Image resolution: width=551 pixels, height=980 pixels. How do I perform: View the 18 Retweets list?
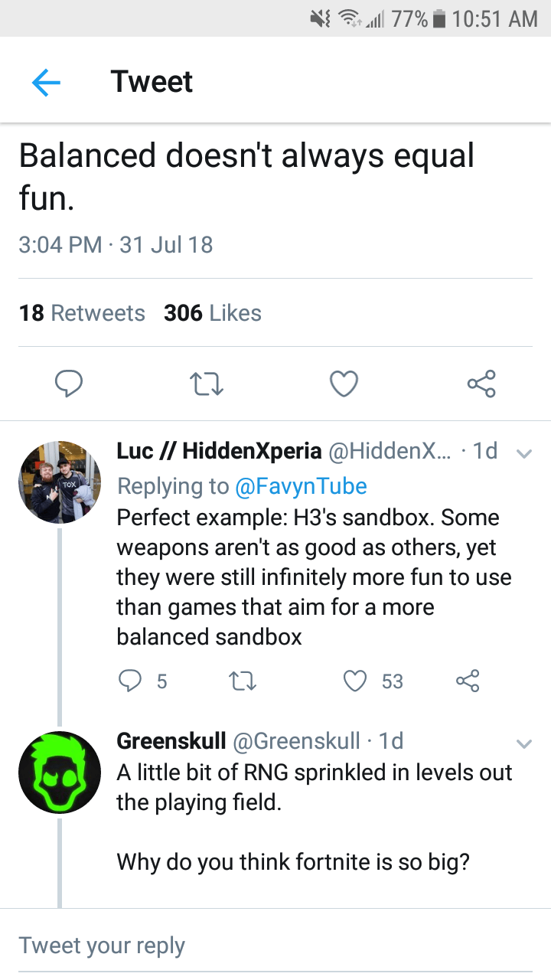(82, 313)
